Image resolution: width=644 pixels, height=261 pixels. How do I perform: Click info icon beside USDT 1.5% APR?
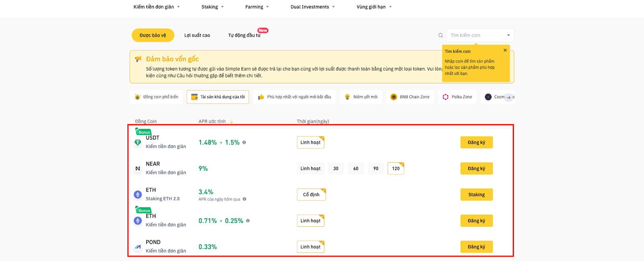pos(244,143)
